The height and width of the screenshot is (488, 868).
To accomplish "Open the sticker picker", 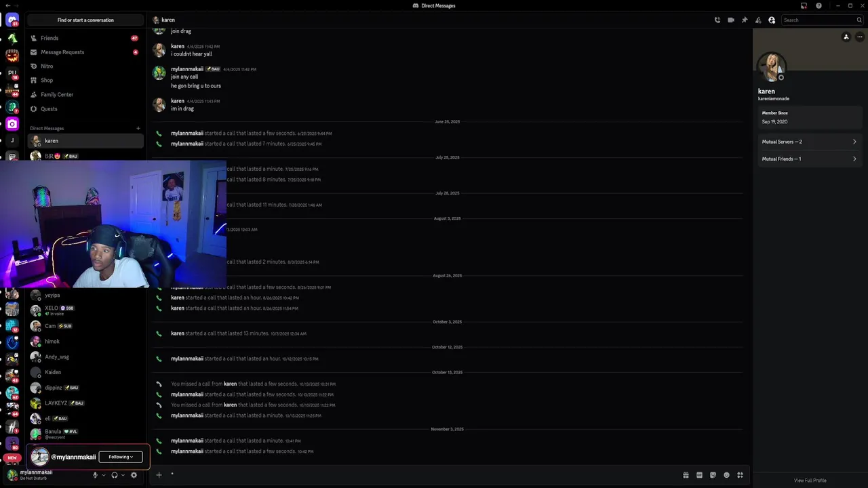I will (713, 475).
